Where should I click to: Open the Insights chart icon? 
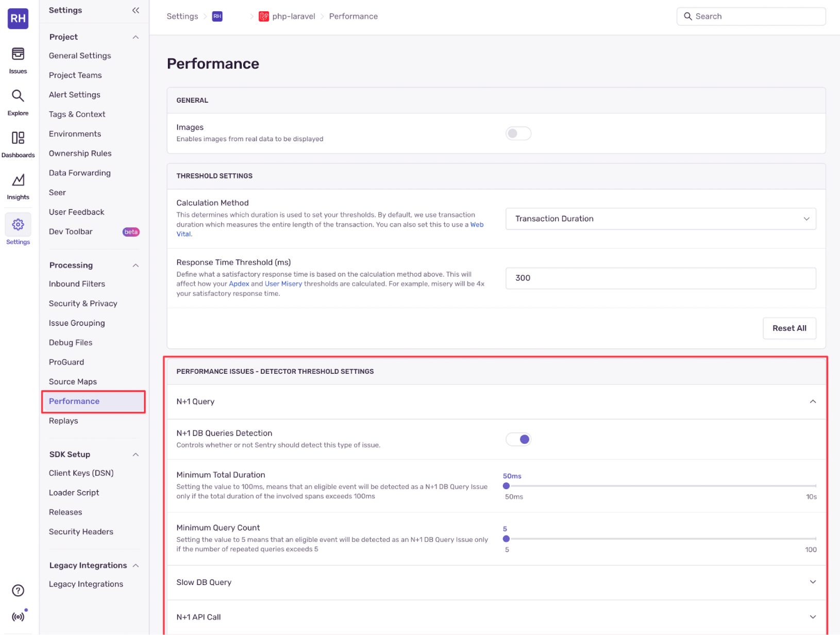click(x=18, y=180)
